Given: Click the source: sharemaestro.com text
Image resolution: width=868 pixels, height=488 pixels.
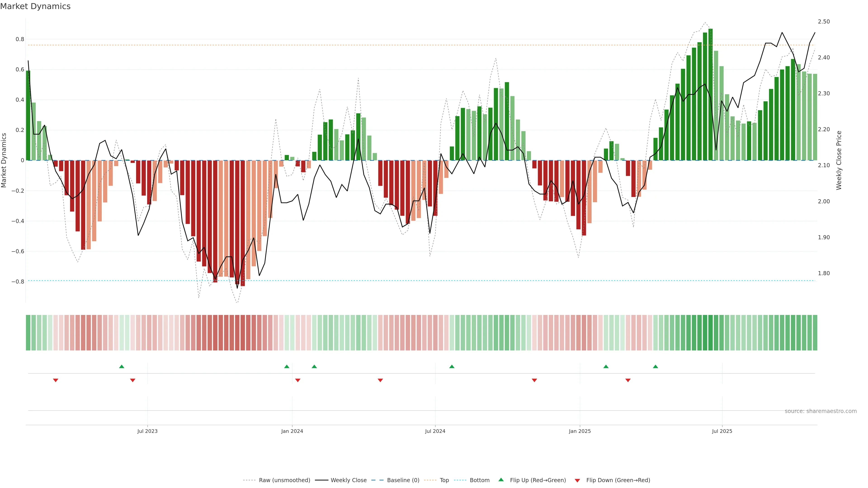Looking at the screenshot, I should point(821,411).
